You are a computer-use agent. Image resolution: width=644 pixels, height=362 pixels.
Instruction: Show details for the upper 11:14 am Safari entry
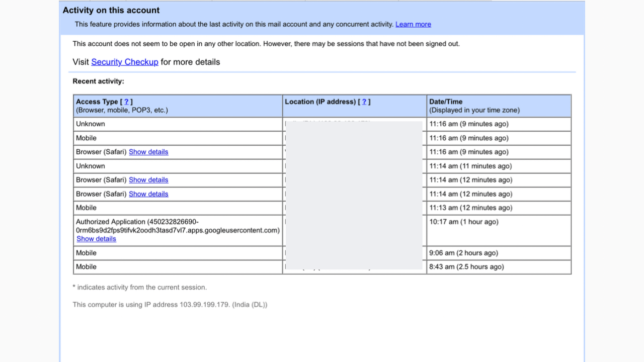point(148,180)
